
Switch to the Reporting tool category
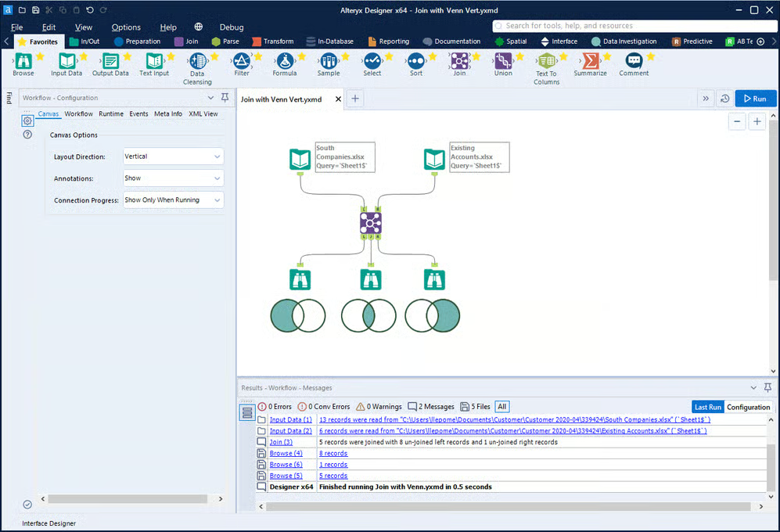pyautogui.click(x=389, y=41)
